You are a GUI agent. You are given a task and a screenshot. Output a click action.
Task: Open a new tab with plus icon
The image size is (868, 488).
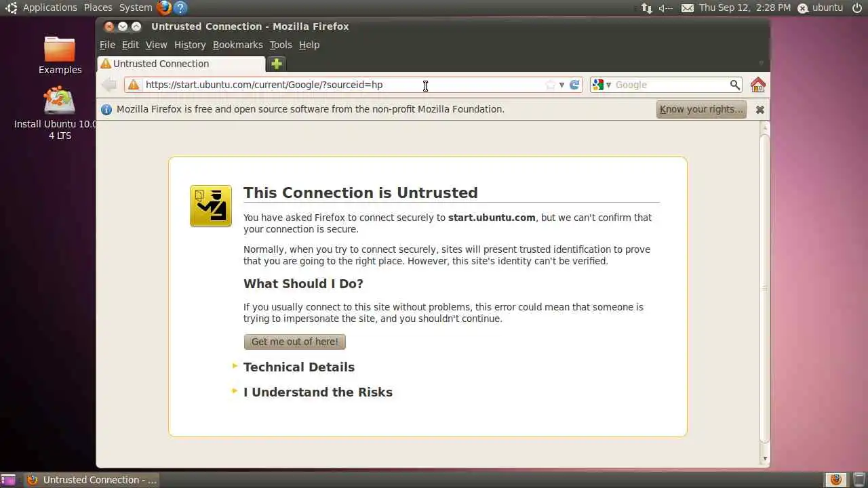click(277, 64)
